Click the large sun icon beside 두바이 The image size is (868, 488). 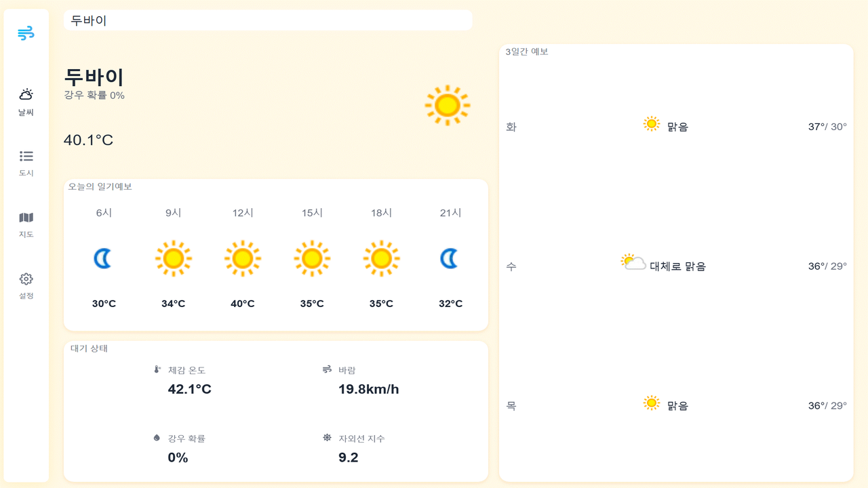447,104
